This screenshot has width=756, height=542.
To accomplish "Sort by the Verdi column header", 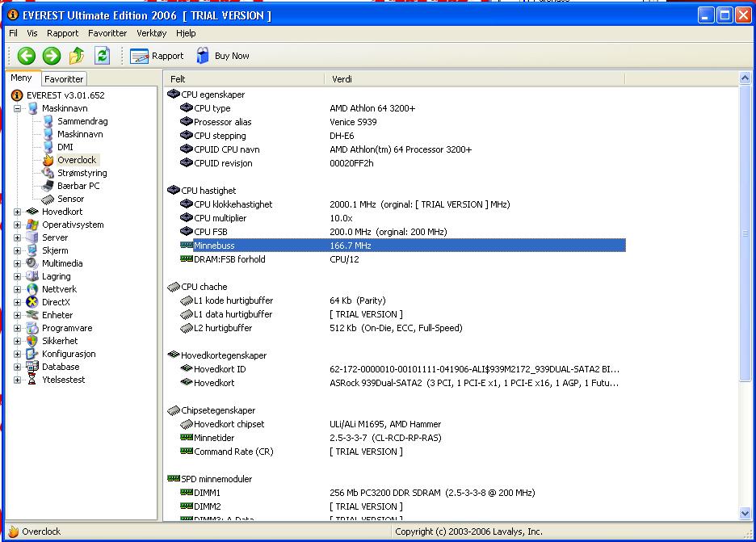I will pos(474,79).
